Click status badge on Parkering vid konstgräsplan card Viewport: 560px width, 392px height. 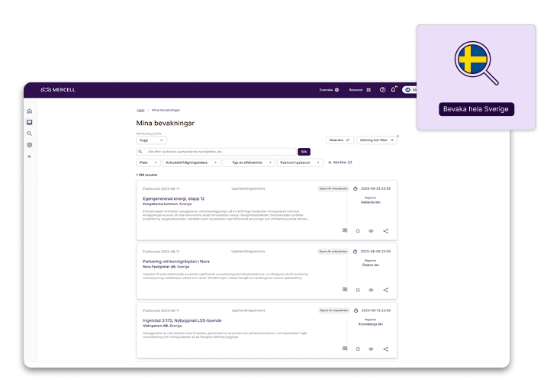pyautogui.click(x=333, y=252)
